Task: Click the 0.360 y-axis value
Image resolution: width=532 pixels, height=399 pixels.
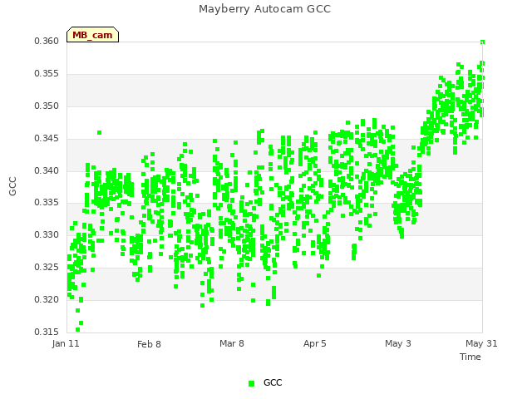Action: pos(47,41)
